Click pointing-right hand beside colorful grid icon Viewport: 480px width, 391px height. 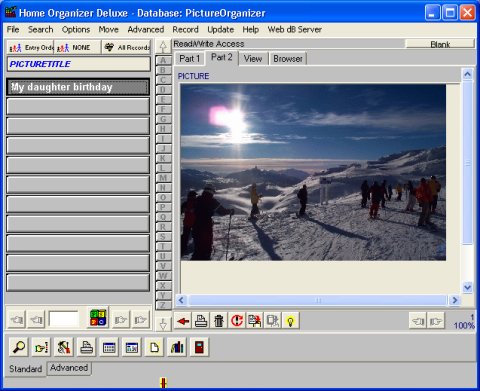121,320
